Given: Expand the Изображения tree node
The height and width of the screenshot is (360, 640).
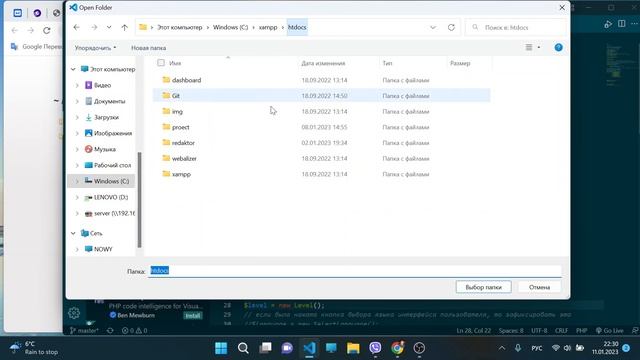Looking at the screenshot, I should click(x=77, y=133).
